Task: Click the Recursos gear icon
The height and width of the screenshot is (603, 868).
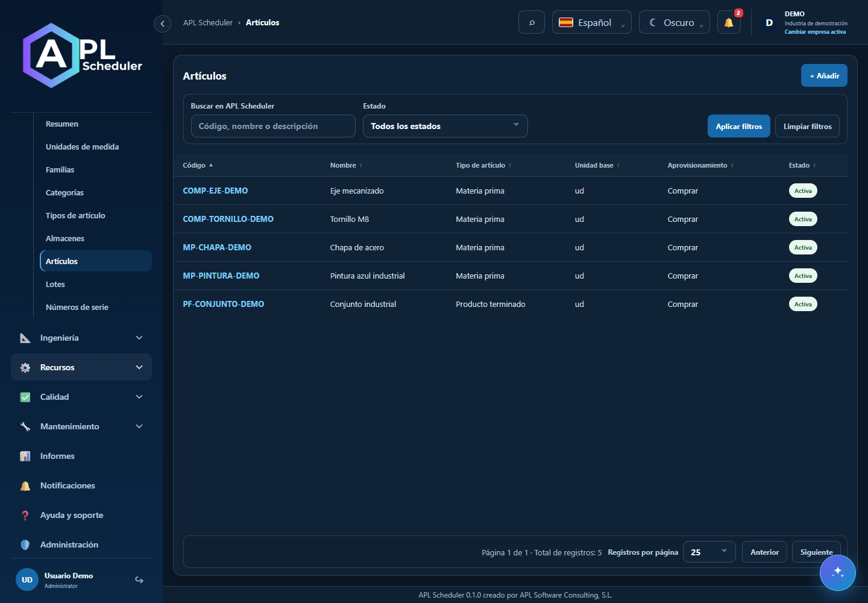Action: tap(25, 368)
